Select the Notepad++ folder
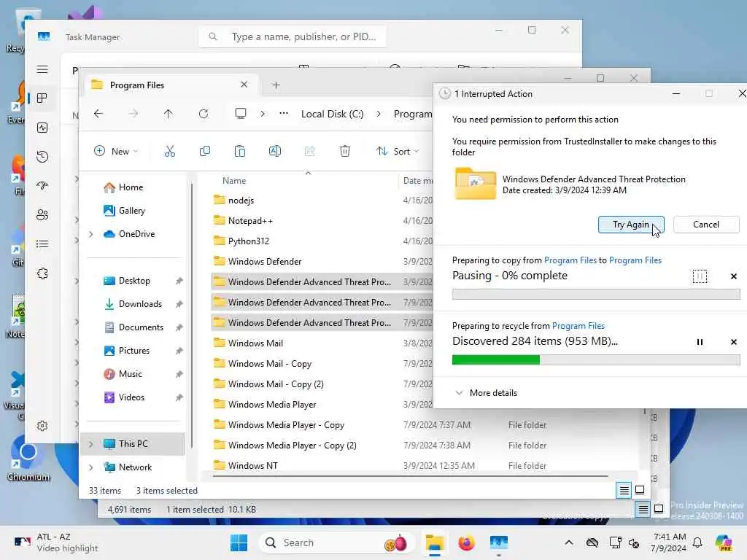This screenshot has height=560, width=747. 250,221
